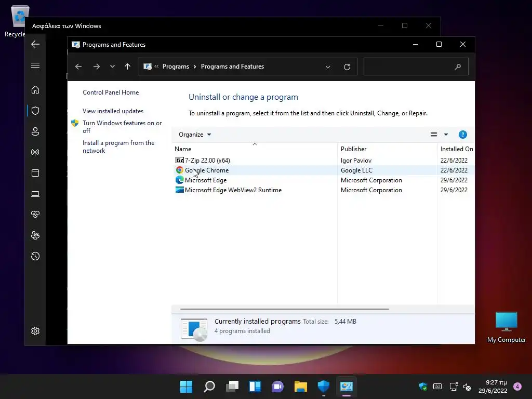This screenshot has width=532, height=399.
Task: Open recent locations chevron dropdown
Action: pos(112,66)
